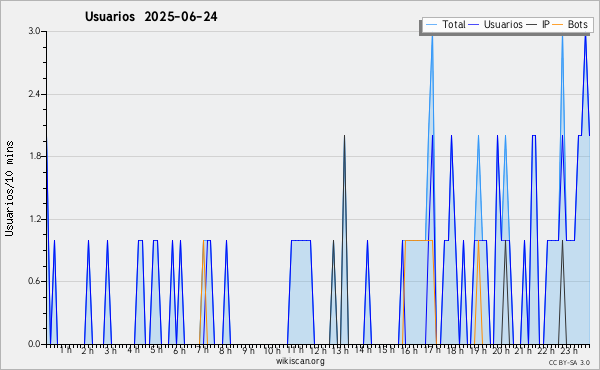Viewport: 600px width, 370px height.
Task: Click the '15 h' x-axis label
Action: point(386,350)
